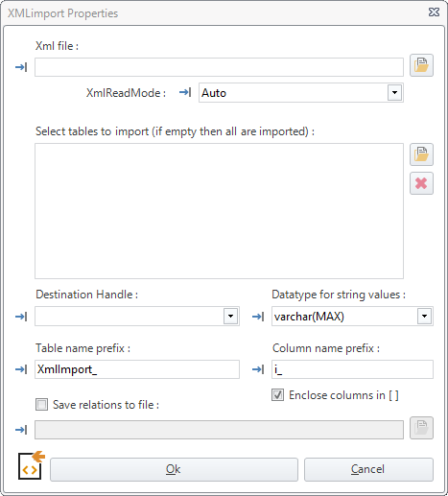The image size is (448, 496).
Task: Uncheck Enclose columns in [ ]
Action: (277, 395)
